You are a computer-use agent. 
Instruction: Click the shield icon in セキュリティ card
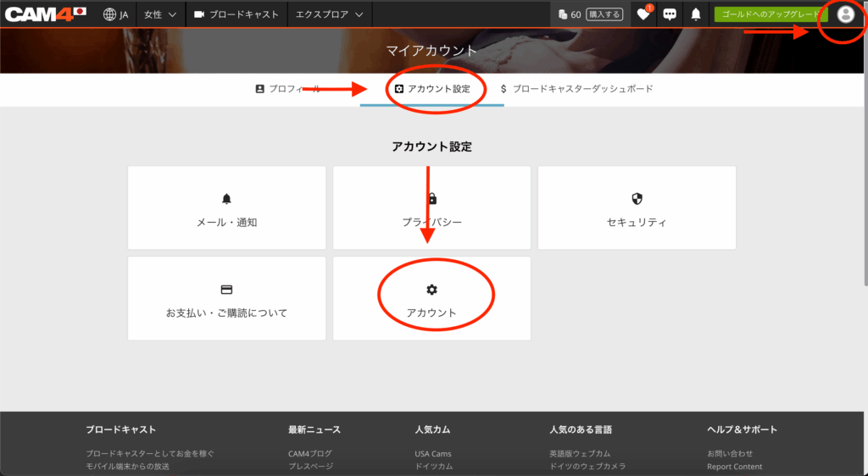point(637,199)
